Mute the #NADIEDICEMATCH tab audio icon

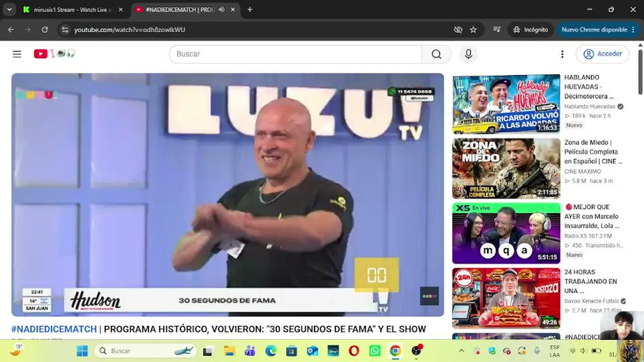pyautogui.click(x=221, y=10)
